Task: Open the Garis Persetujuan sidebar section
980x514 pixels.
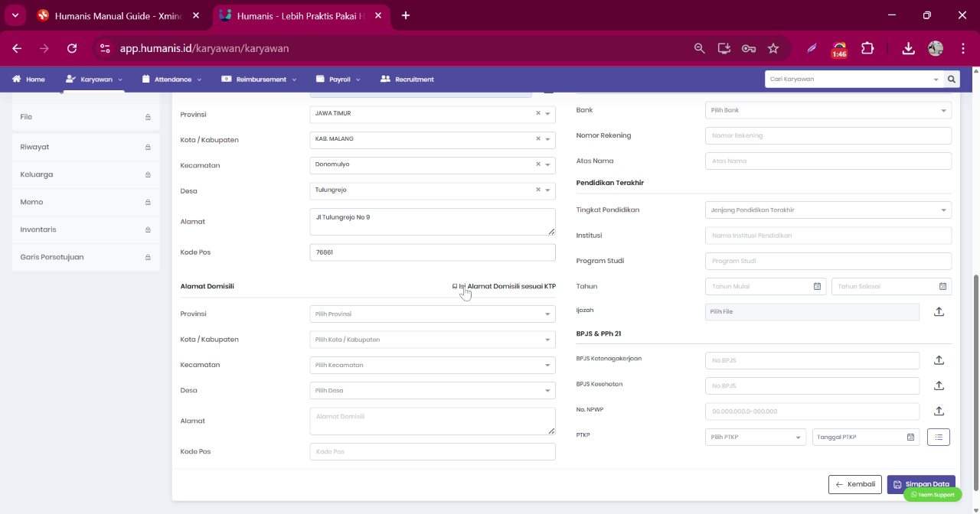Action: pyautogui.click(x=86, y=257)
